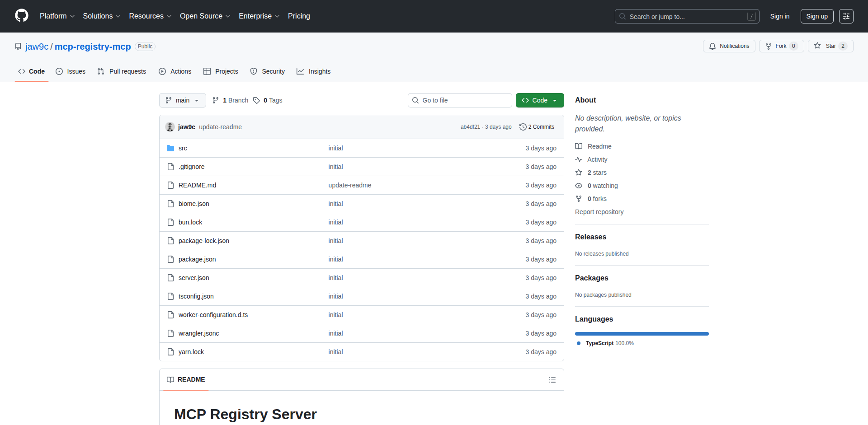Open package-lock.json file
The width and height of the screenshot is (868, 425).
pyautogui.click(x=203, y=241)
